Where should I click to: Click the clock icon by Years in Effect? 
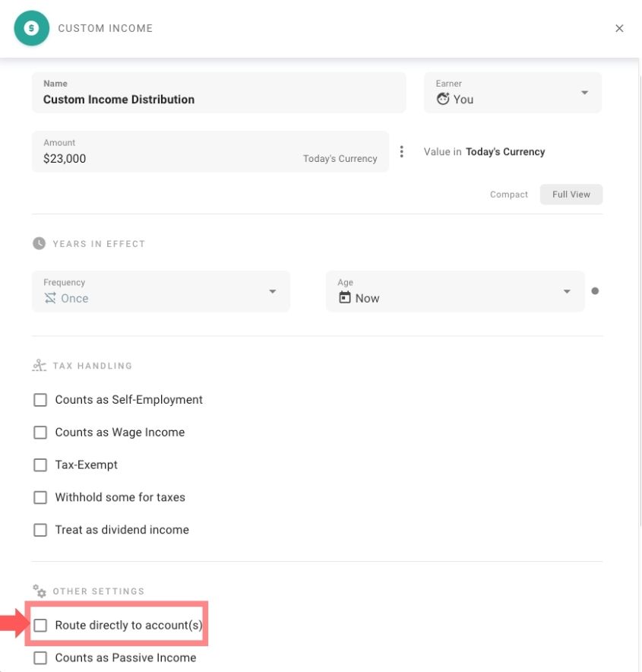coord(39,243)
